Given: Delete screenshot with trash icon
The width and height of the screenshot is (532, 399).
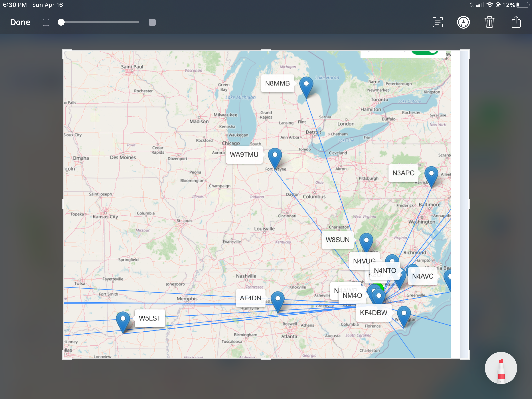Looking at the screenshot, I should [489, 22].
